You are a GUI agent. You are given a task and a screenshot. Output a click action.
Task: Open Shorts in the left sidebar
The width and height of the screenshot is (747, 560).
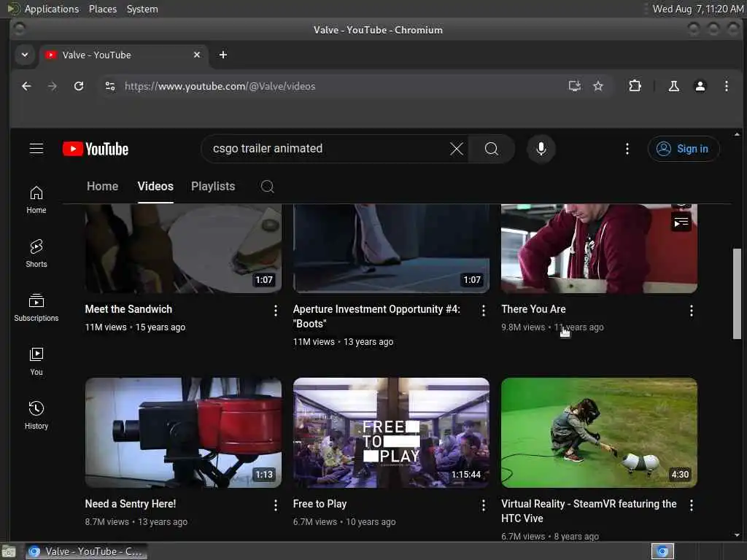click(36, 254)
